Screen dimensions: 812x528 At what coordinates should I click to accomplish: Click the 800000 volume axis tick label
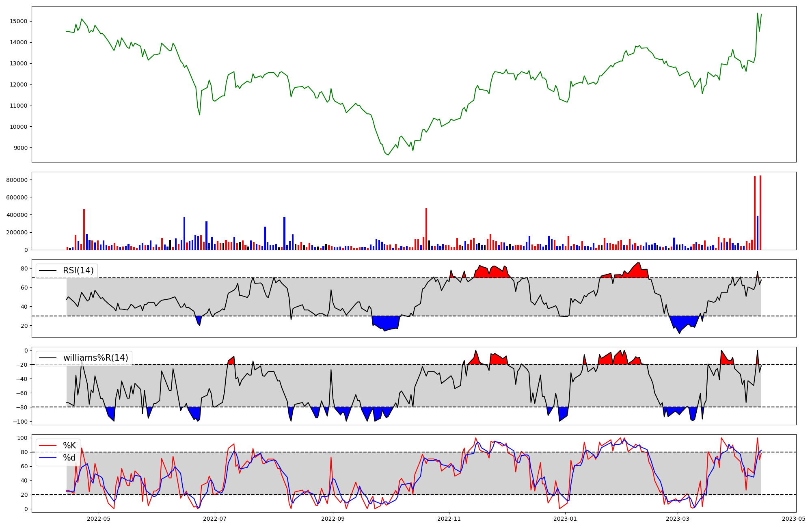pyautogui.click(x=17, y=180)
